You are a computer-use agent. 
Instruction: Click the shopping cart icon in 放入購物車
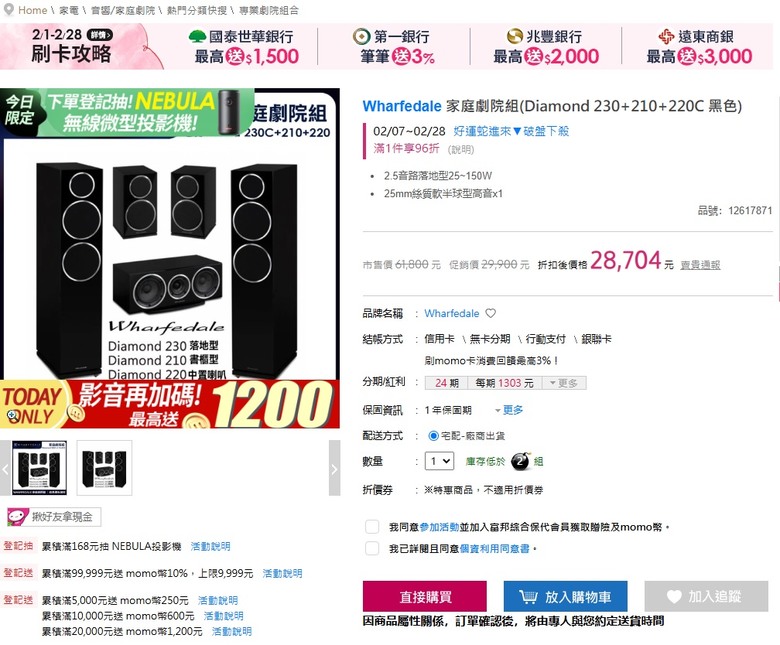pos(528,596)
